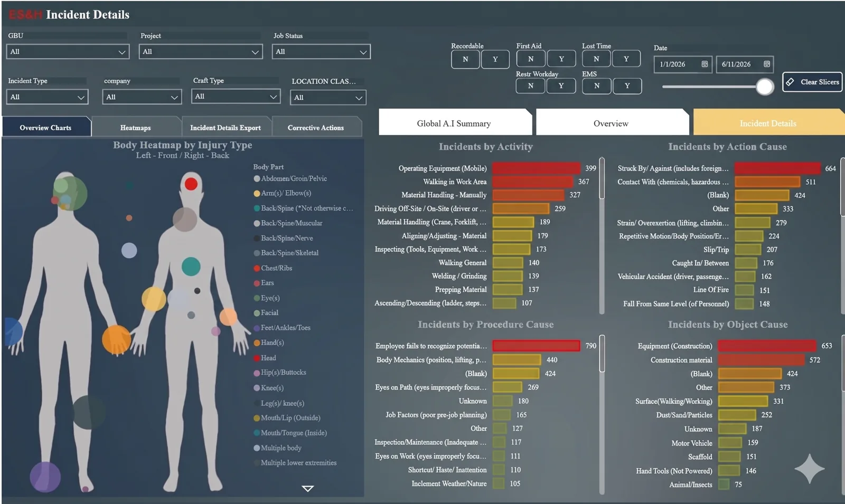Switch to the Heatmaps tab
Viewport: 845px width, 504px height.
click(x=136, y=128)
